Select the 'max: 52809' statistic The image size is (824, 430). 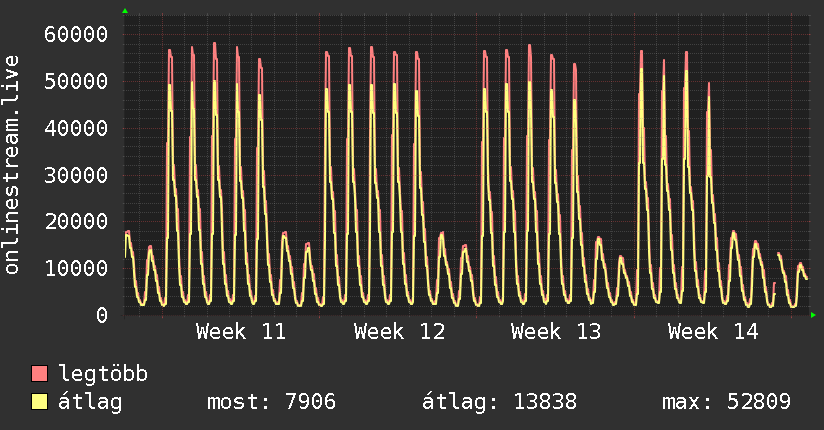click(x=726, y=402)
